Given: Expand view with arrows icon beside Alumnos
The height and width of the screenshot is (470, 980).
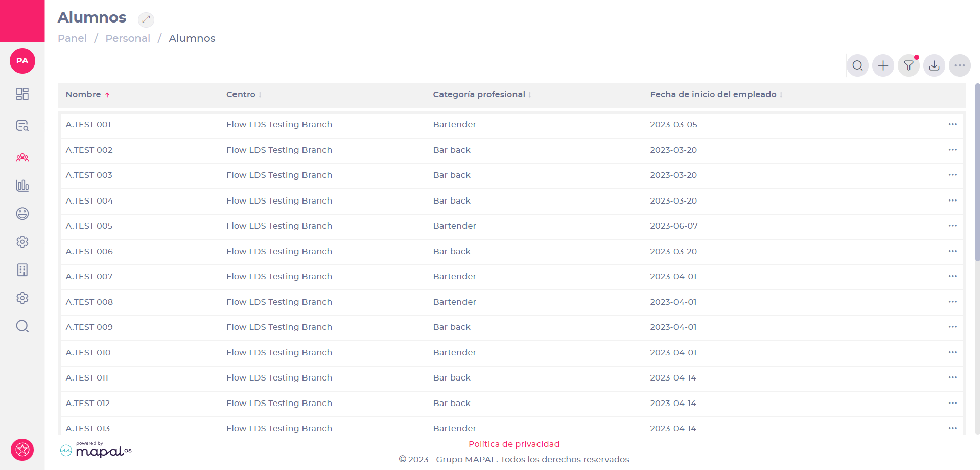Looking at the screenshot, I should 146,19.
